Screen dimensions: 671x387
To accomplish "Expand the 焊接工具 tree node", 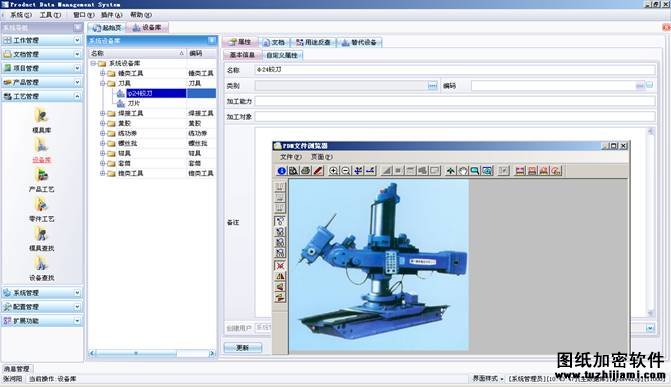I will pyautogui.click(x=102, y=113).
